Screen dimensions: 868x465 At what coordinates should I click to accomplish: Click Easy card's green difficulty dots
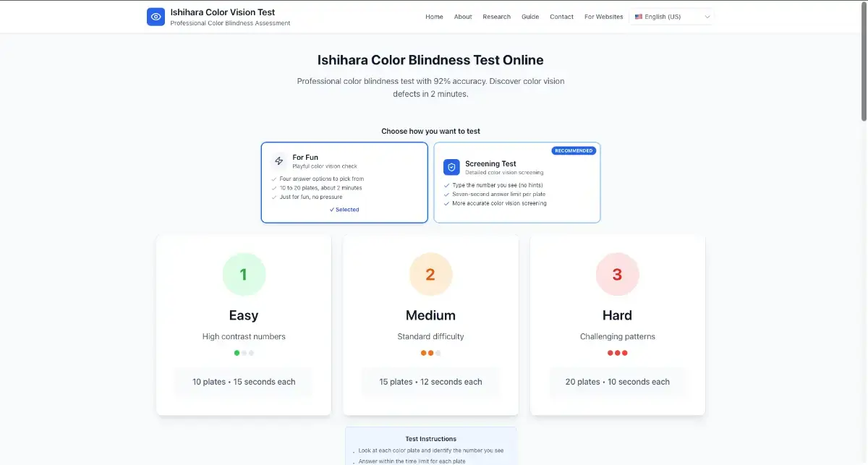[x=244, y=353]
